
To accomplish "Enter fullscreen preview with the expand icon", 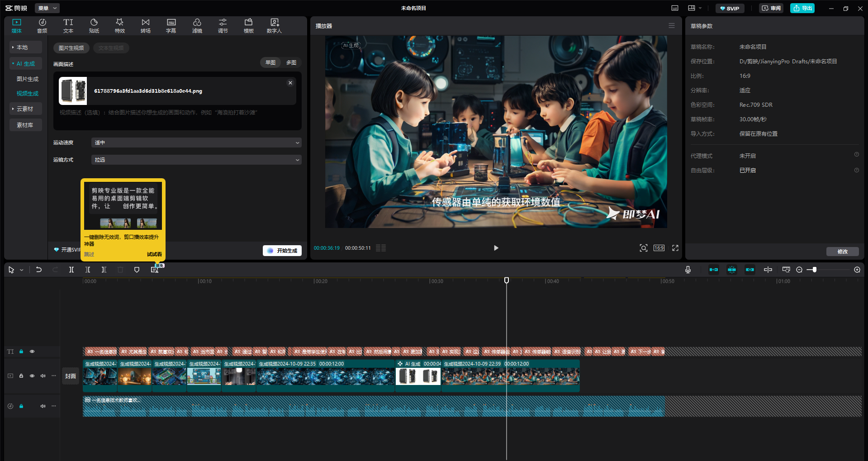I will tap(675, 248).
